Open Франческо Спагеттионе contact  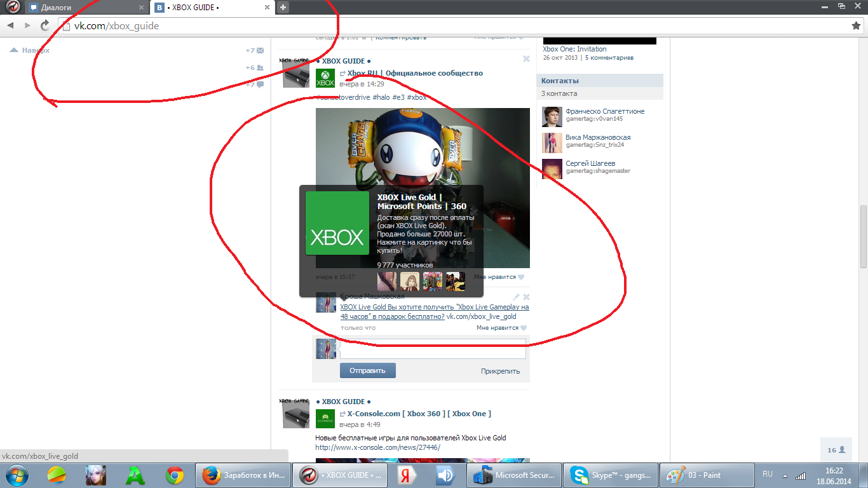coord(605,111)
